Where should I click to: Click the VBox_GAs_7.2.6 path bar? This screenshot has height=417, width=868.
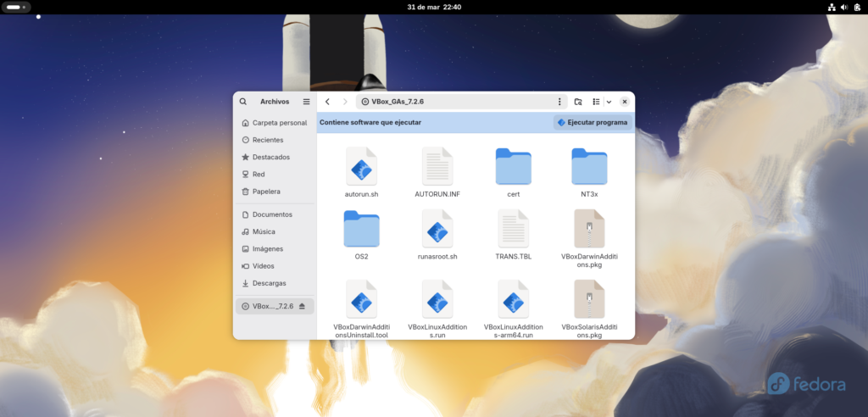(x=461, y=102)
